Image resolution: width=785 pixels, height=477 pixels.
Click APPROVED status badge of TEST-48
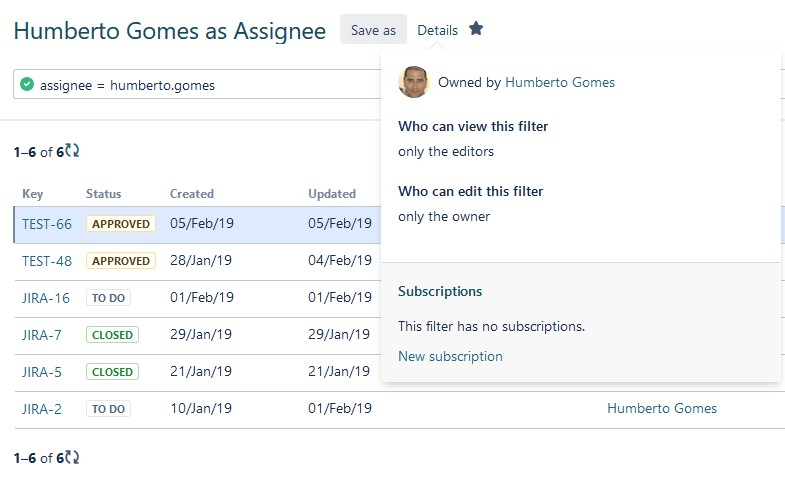(121, 261)
